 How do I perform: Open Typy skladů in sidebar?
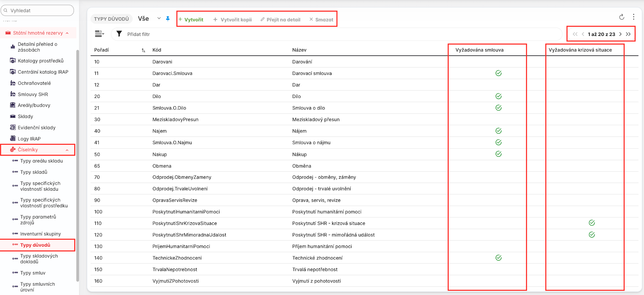coord(34,172)
